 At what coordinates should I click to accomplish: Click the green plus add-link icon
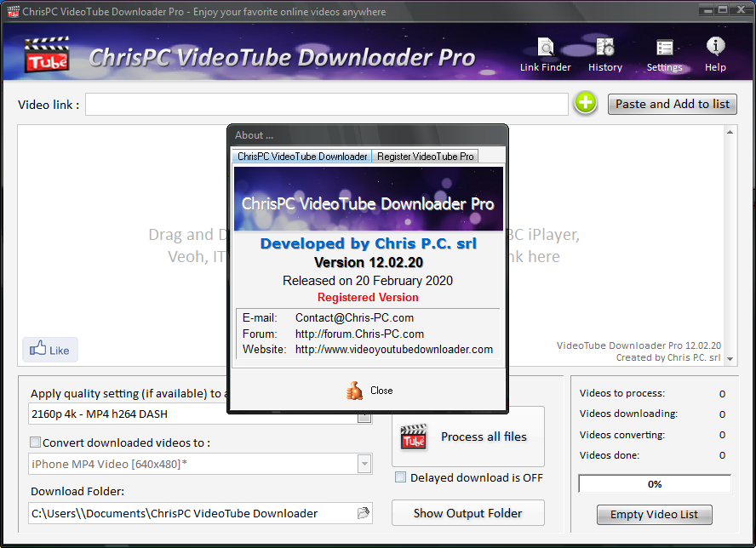tap(586, 103)
